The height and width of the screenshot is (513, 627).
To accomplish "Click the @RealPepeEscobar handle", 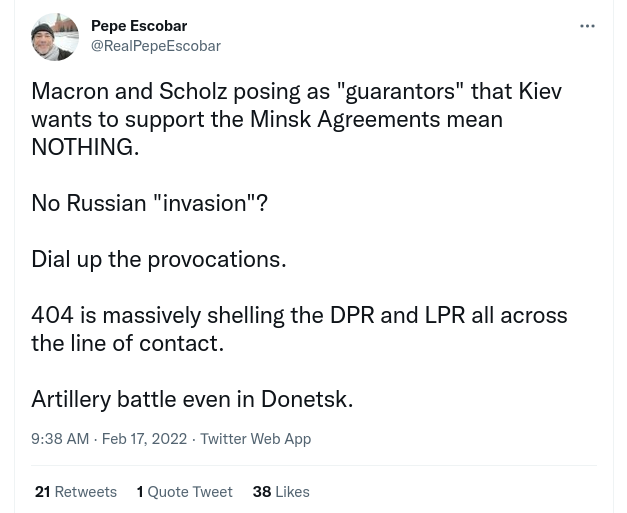I will click(156, 46).
